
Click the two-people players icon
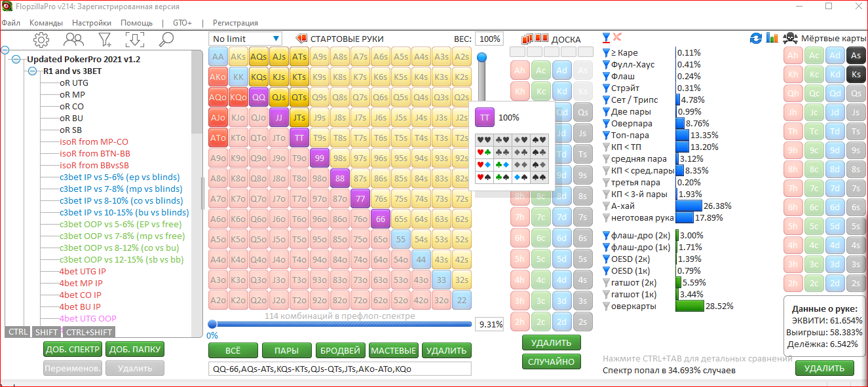[x=73, y=39]
